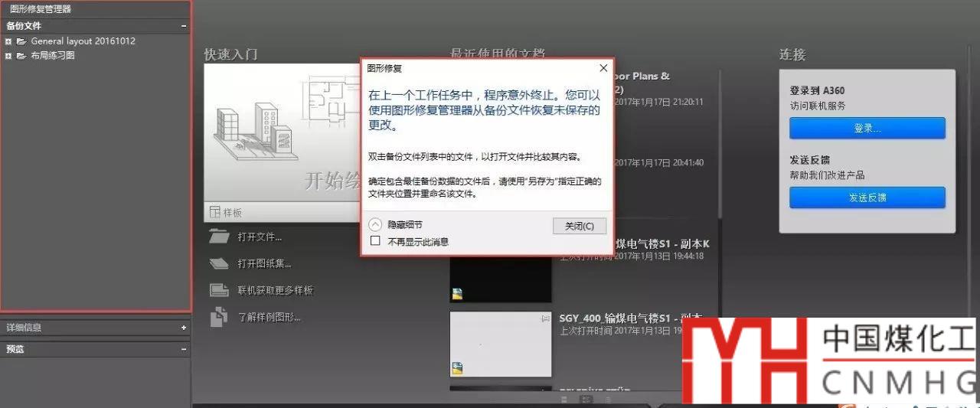This screenshot has height=408, width=980.
Task: Click the folder icon beside General layout 20161012
Action: [x=21, y=41]
